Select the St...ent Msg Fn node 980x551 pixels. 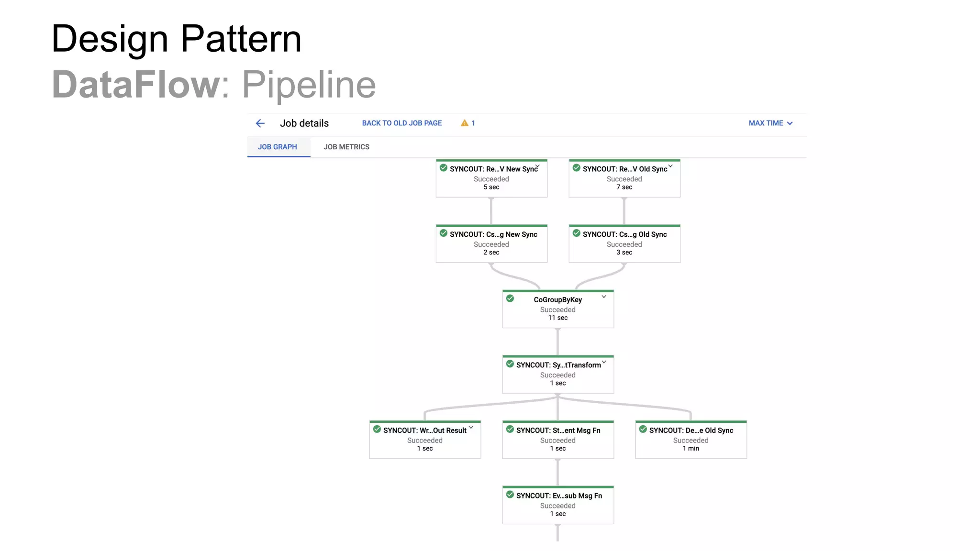click(558, 440)
